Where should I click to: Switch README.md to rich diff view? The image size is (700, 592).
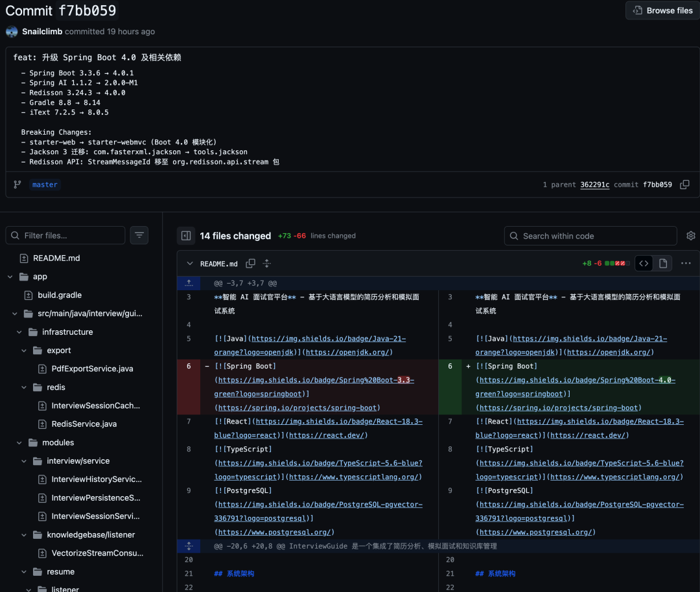click(663, 264)
